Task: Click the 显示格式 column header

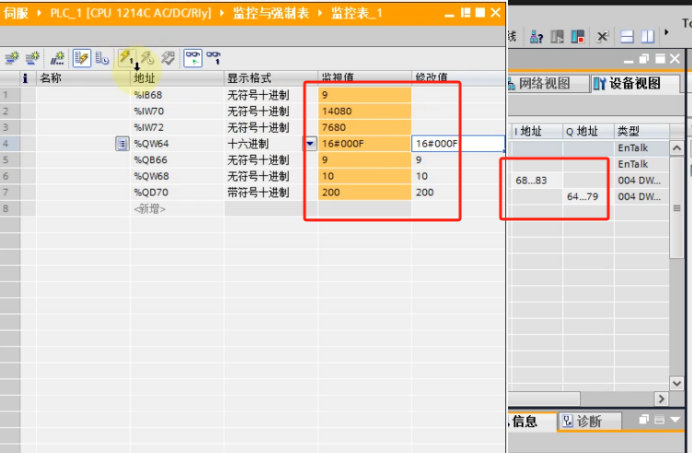Action: pos(271,78)
